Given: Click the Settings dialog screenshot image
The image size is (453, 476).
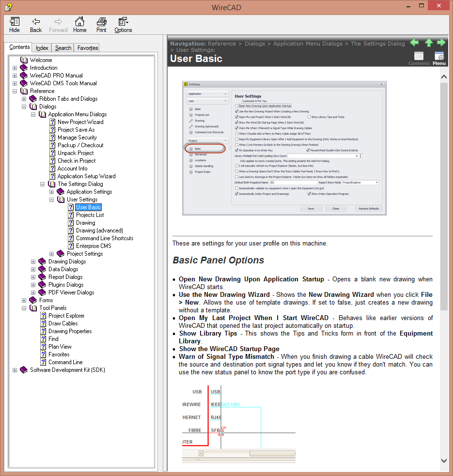Looking at the screenshot, I should click(x=284, y=148).
